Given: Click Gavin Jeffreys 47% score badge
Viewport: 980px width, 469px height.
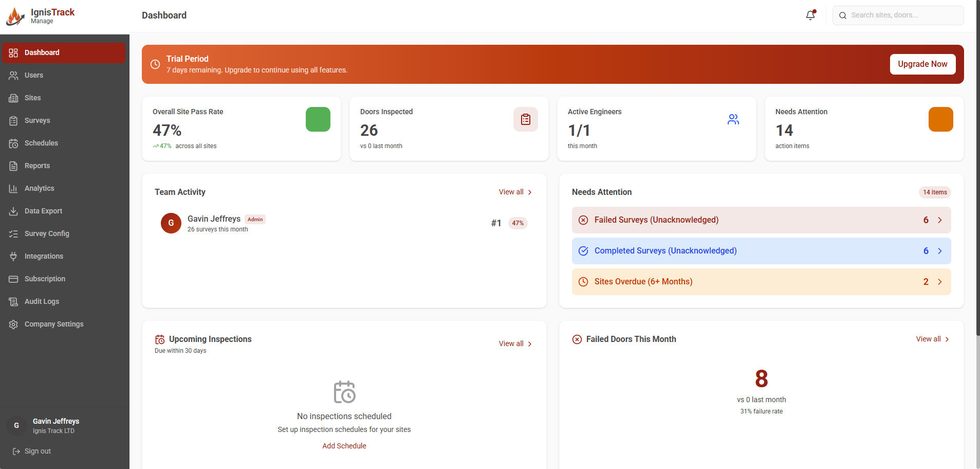Looking at the screenshot, I should [x=517, y=223].
